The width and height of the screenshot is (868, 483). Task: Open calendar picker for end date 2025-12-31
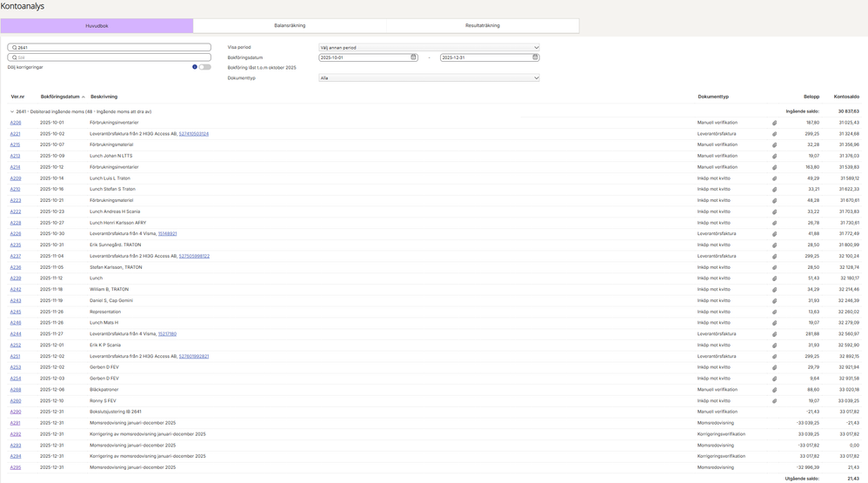pos(535,57)
